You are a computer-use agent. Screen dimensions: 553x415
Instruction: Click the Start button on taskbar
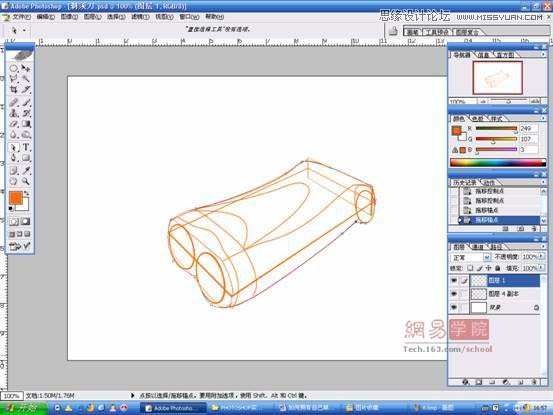click(23, 408)
